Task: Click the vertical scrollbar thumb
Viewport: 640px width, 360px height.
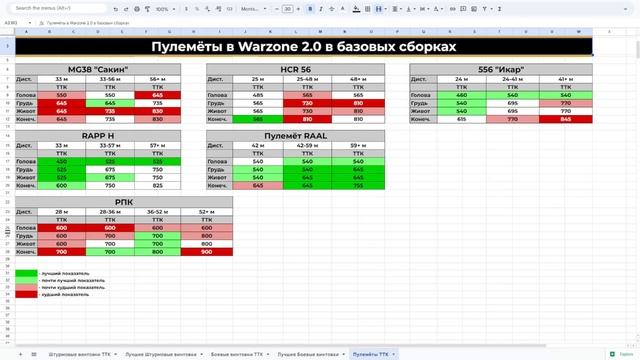Action: (x=637, y=49)
